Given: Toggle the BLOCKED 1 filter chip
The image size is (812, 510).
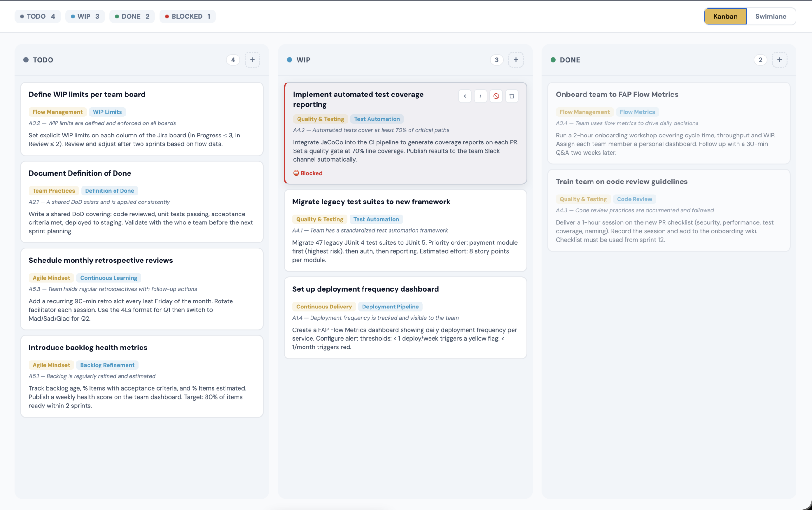Looking at the screenshot, I should coord(187,16).
